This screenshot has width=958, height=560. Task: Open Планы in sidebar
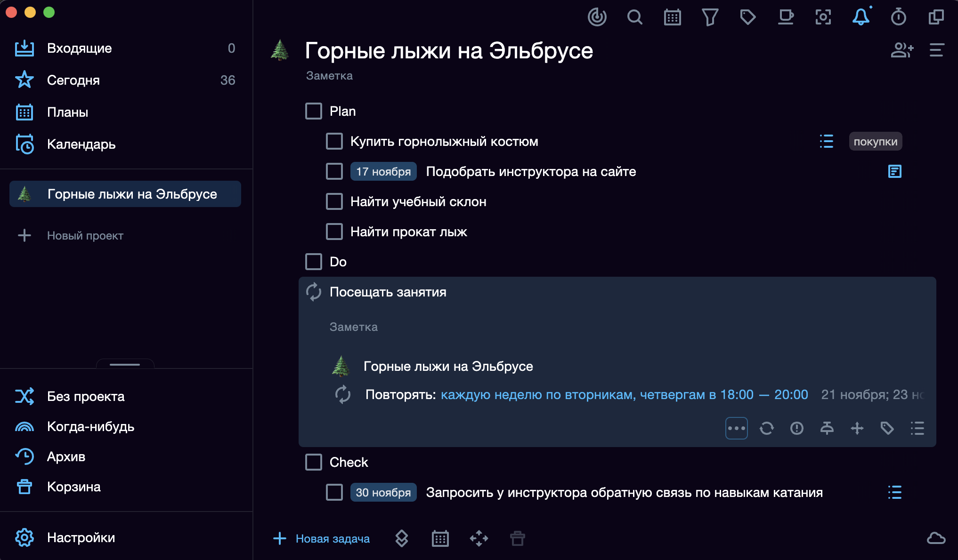[125, 112]
